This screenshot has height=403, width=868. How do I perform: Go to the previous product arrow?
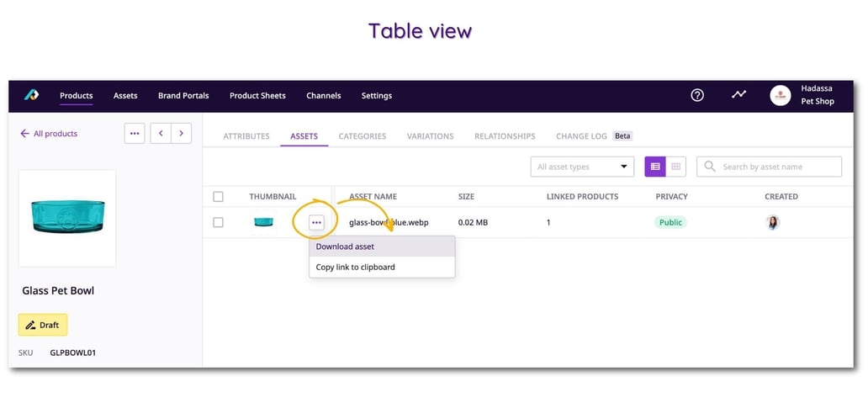pos(161,134)
